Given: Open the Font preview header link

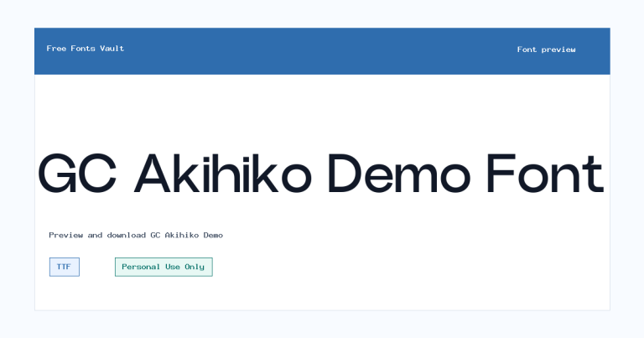Looking at the screenshot, I should click(546, 49).
